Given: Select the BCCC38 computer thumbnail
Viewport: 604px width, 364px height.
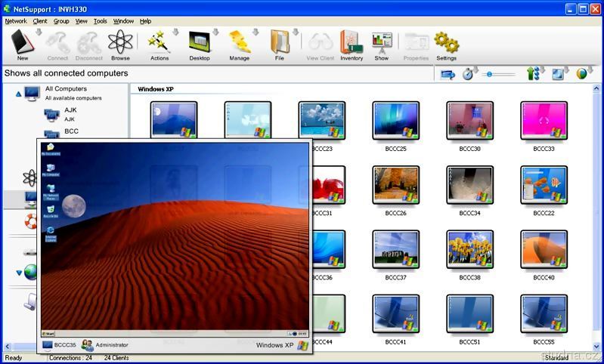Looking at the screenshot, I should [469, 250].
